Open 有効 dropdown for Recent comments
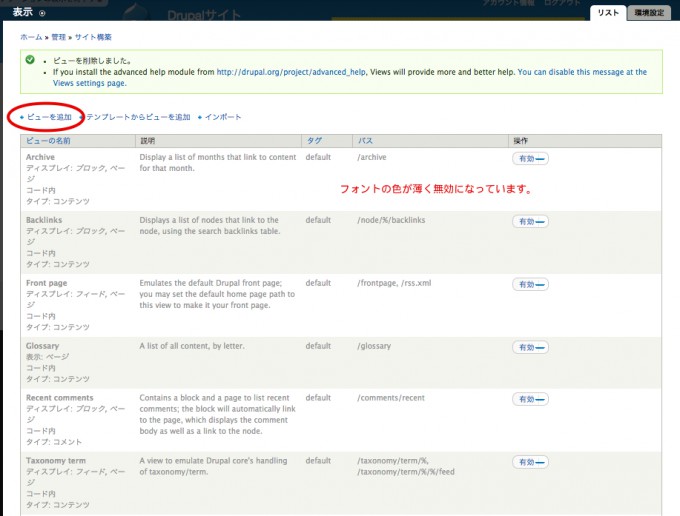680x516 pixels. [540, 399]
